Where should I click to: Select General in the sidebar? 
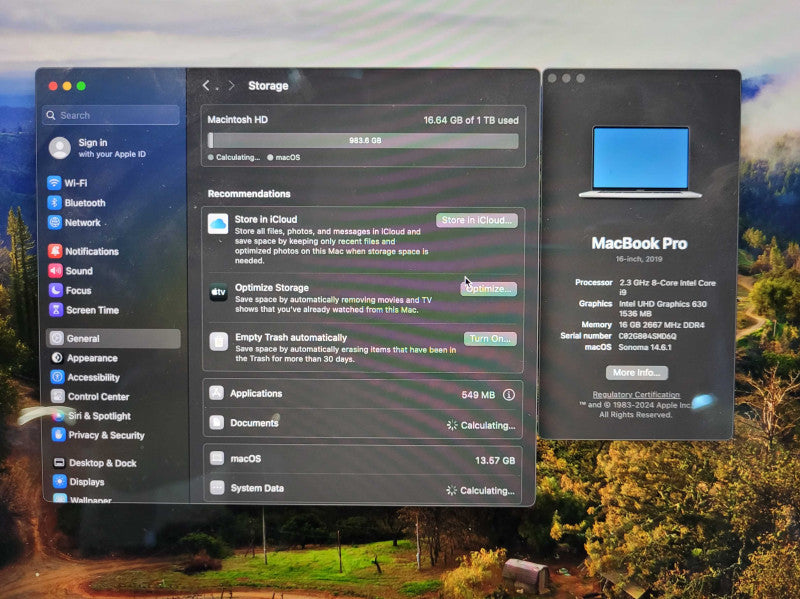113,338
